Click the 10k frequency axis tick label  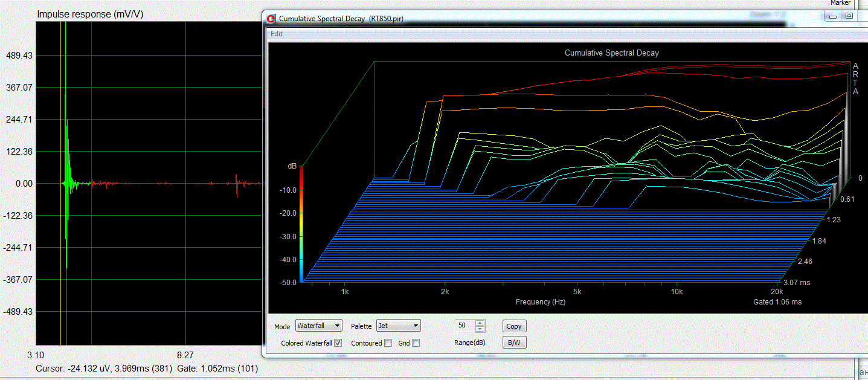pos(677,292)
